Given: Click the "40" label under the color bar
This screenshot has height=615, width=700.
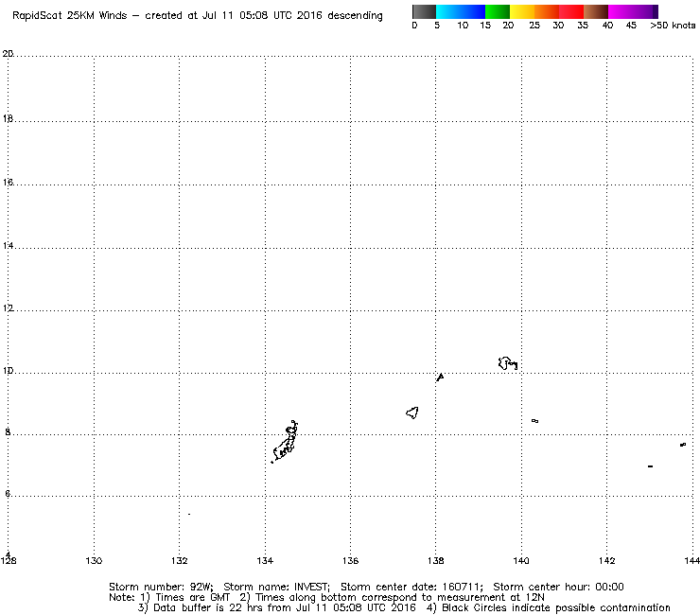Looking at the screenshot, I should point(607,26).
